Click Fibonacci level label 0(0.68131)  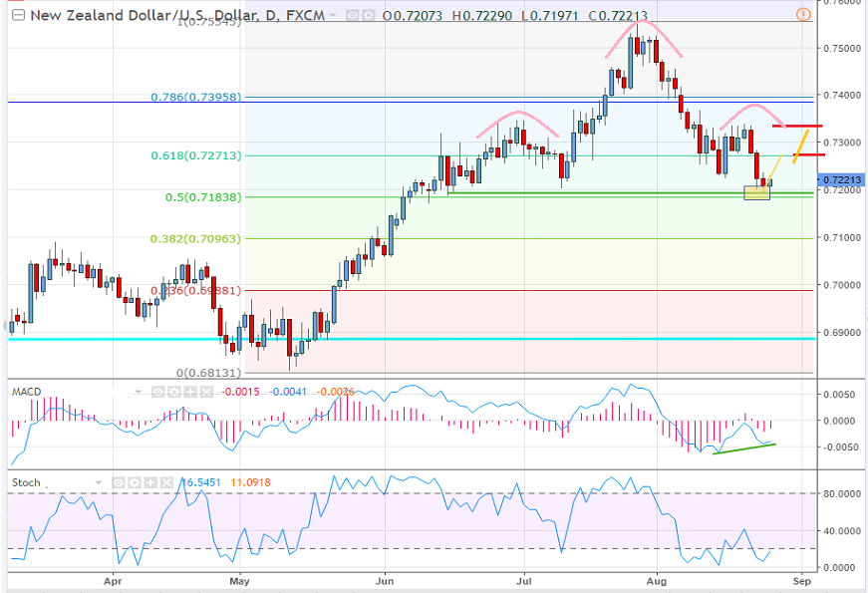tap(209, 373)
